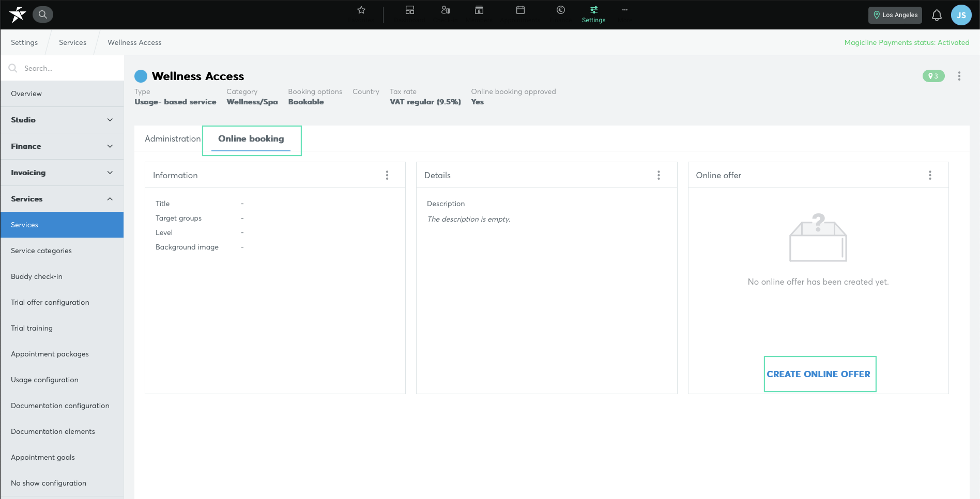980x499 pixels.
Task: Switch location via Los Angeles selector
Action: 895,15
